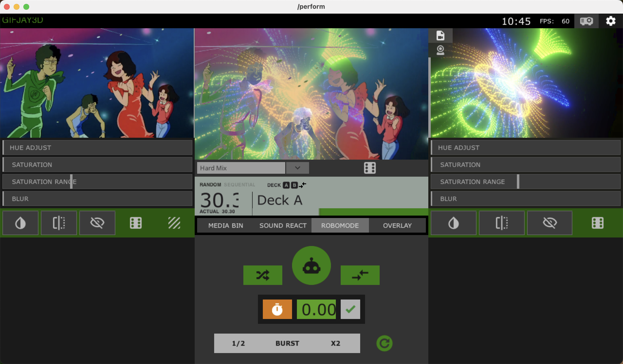Click the robot Robomode activation button

311,265
